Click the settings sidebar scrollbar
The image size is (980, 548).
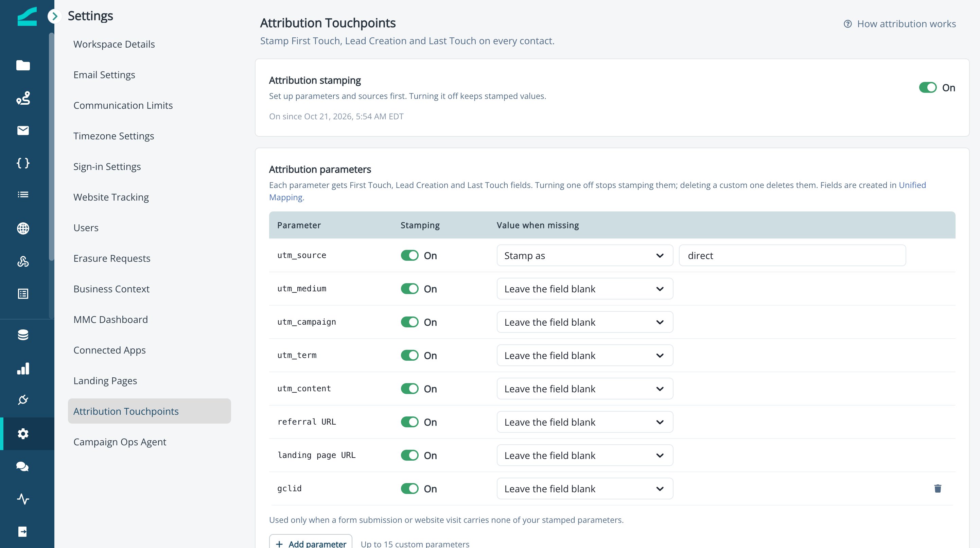tap(51, 147)
